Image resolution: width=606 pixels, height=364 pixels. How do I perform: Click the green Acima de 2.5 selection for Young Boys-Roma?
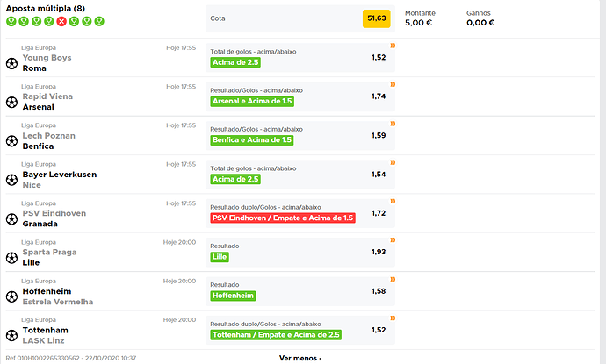tap(235, 62)
